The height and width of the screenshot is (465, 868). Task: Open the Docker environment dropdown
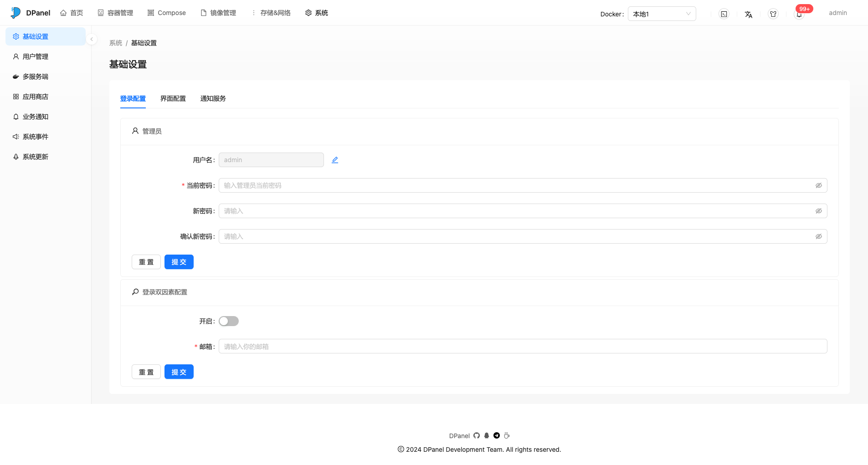coord(662,14)
